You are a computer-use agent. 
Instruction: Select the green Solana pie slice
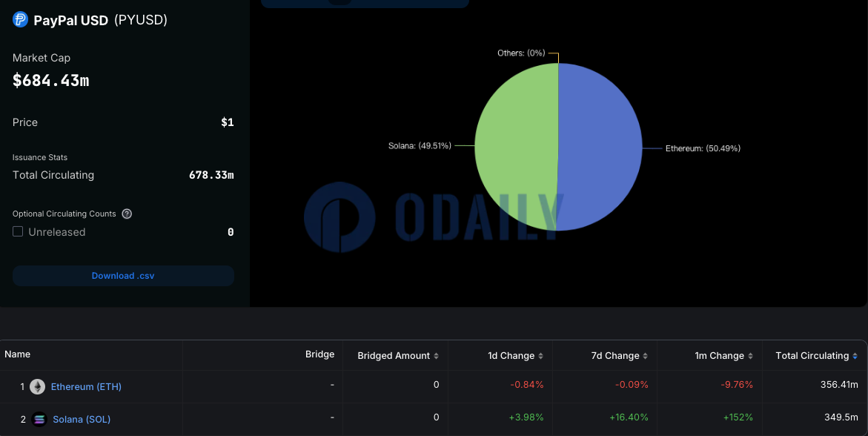(x=516, y=147)
